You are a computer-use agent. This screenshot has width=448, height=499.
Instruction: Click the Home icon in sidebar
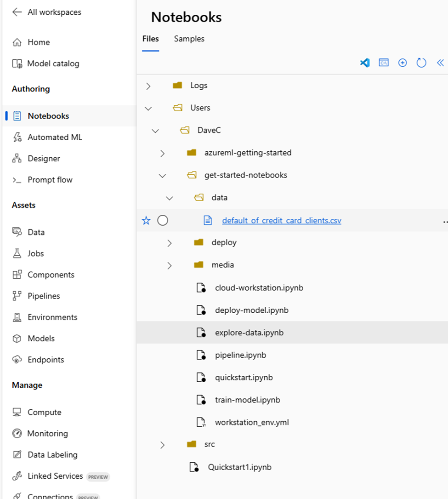tap(17, 42)
